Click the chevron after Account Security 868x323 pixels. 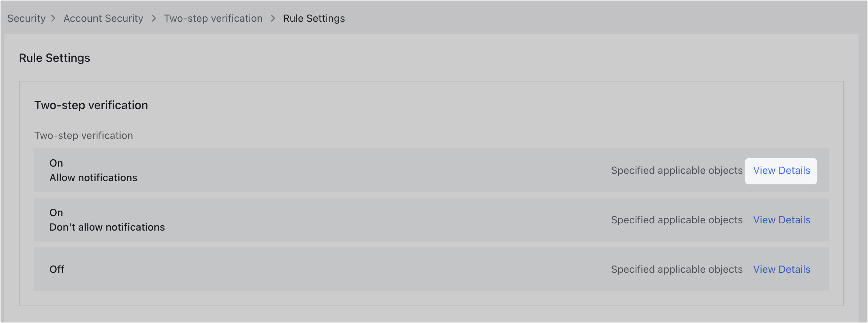pyautogui.click(x=154, y=18)
